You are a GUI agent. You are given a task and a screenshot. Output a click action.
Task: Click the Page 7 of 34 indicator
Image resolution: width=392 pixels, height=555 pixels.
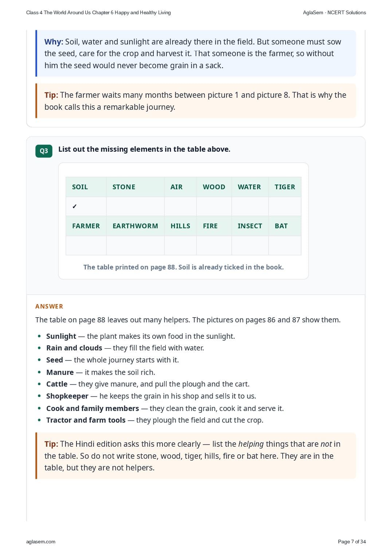coord(352,542)
